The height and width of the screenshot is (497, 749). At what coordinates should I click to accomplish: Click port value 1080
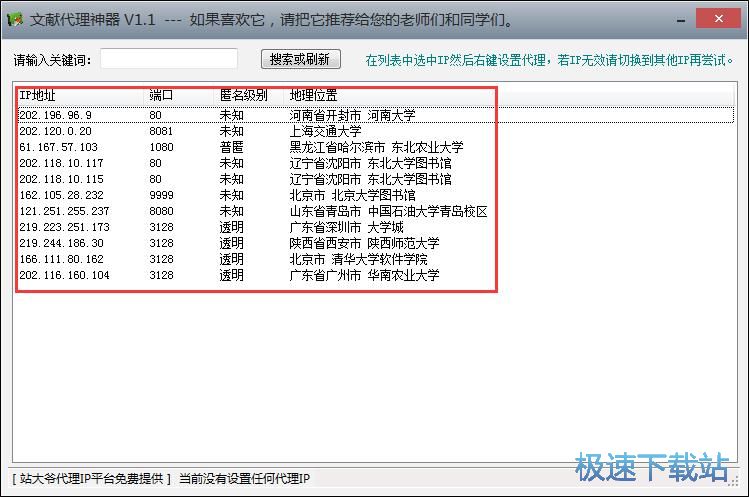click(161, 147)
